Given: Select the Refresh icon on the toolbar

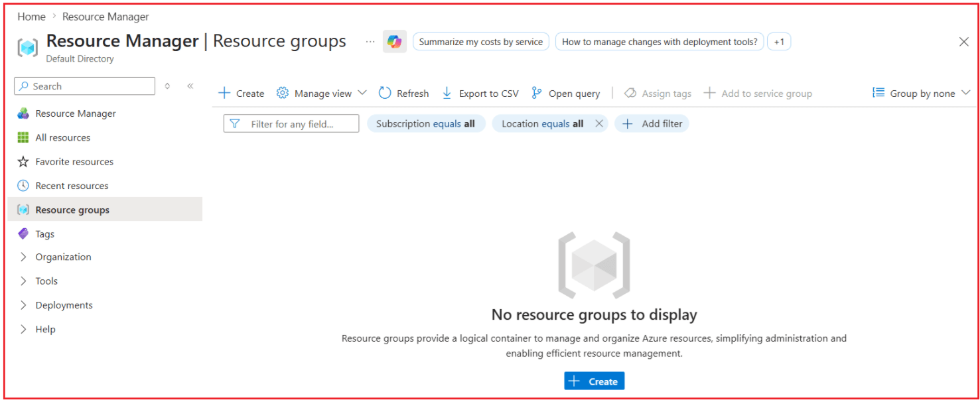Looking at the screenshot, I should (385, 93).
